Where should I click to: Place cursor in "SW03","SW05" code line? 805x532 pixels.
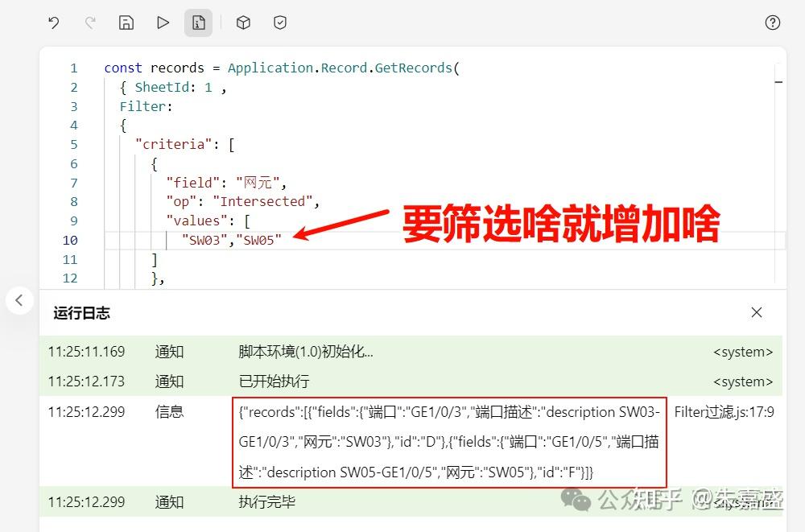coord(232,240)
